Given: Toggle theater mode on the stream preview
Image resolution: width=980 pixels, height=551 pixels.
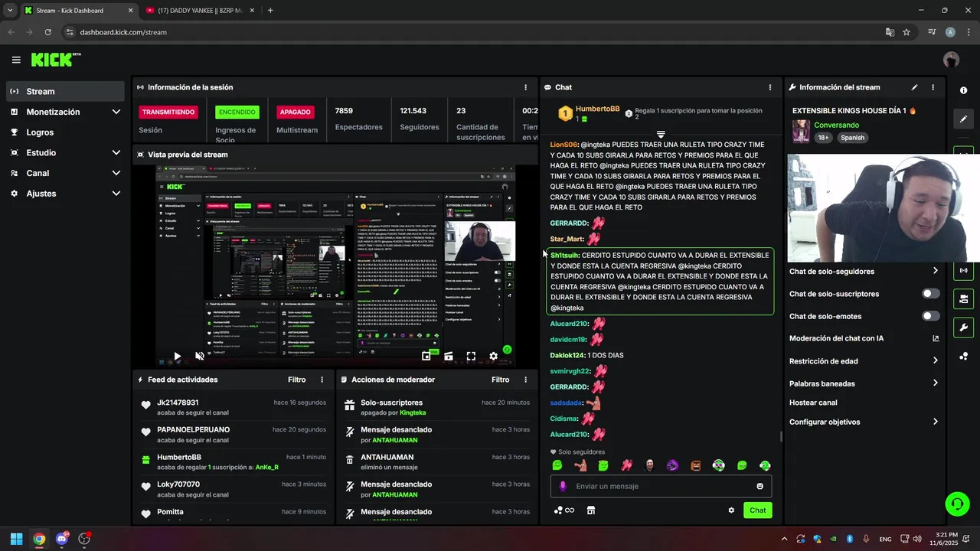Looking at the screenshot, I should tap(449, 356).
